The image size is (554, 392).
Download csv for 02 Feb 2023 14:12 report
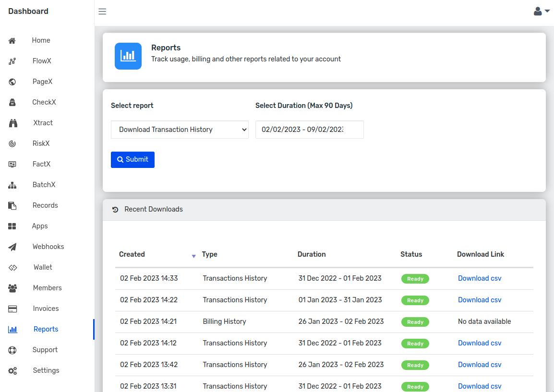tap(480, 343)
